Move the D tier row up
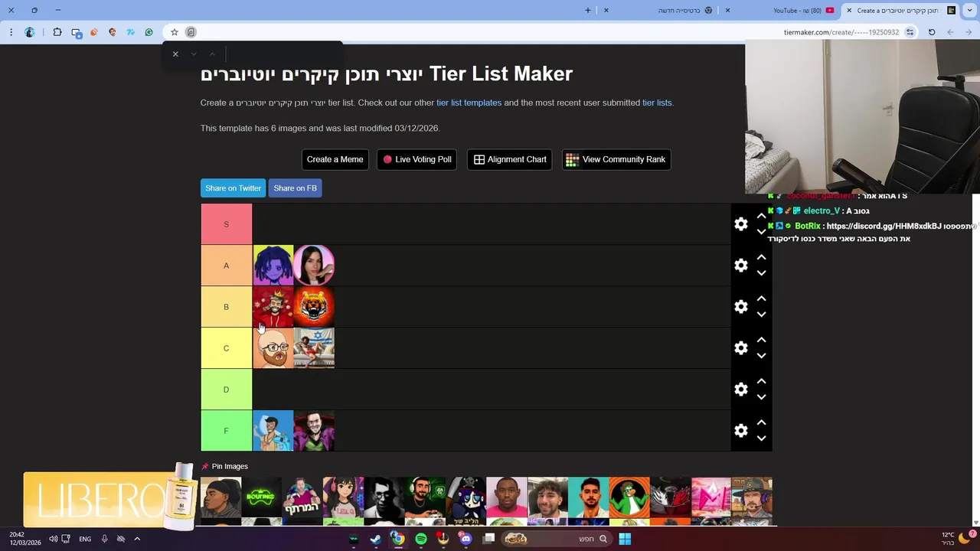Viewport: 980px width, 551px height. click(761, 382)
